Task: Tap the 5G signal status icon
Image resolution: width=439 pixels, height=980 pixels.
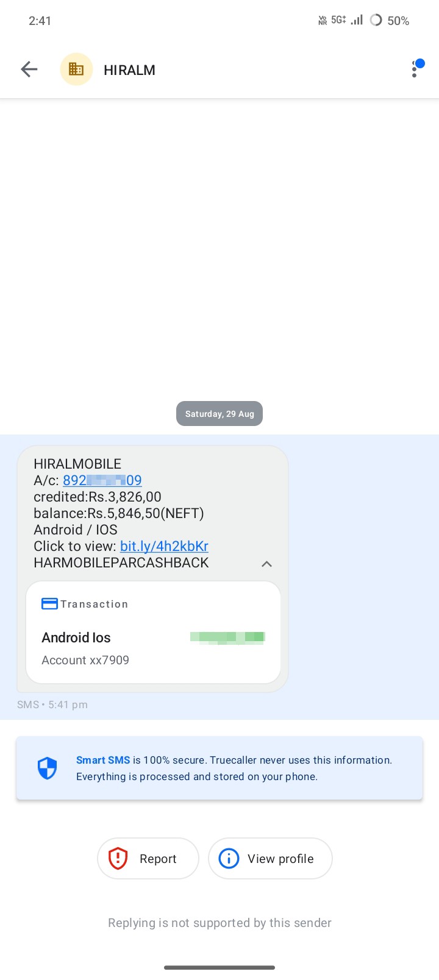Action: pyautogui.click(x=338, y=20)
